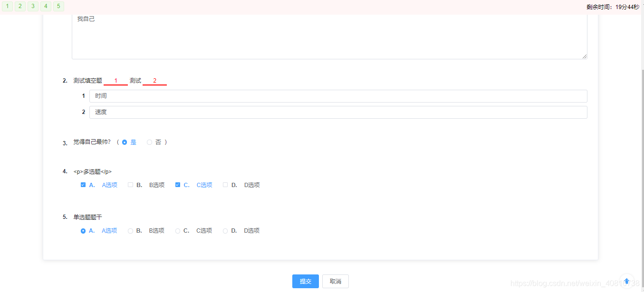Screen dimensions: 644x292
Task: Cancel the exam with 取消 button
Action: click(x=336, y=281)
